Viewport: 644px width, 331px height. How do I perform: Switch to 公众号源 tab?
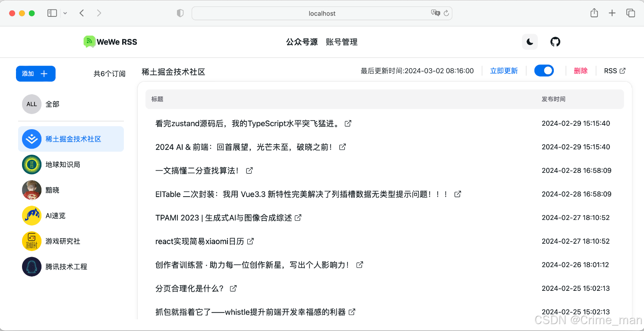coord(302,42)
